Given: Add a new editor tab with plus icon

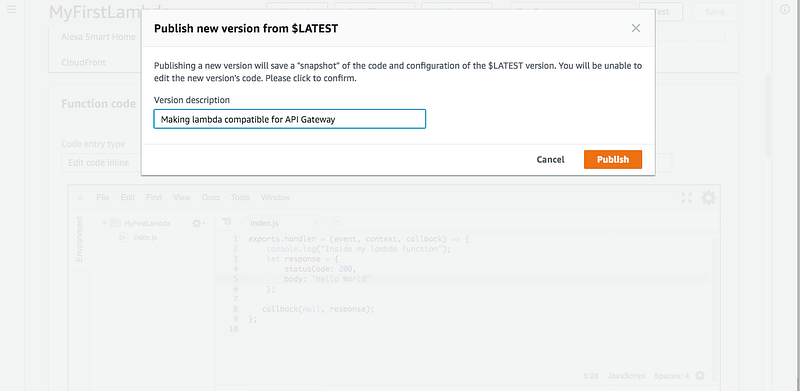Looking at the screenshot, I should 337,222.
